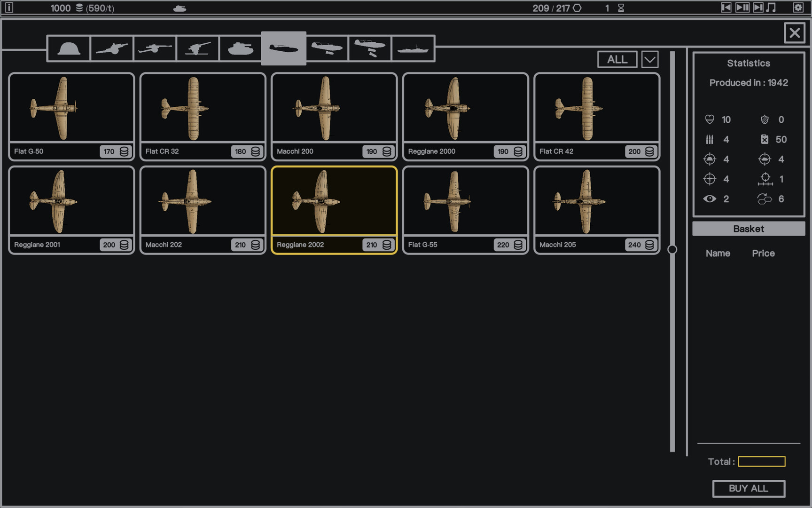Switch to the tank units tab
The width and height of the screenshot is (812, 508).
240,48
